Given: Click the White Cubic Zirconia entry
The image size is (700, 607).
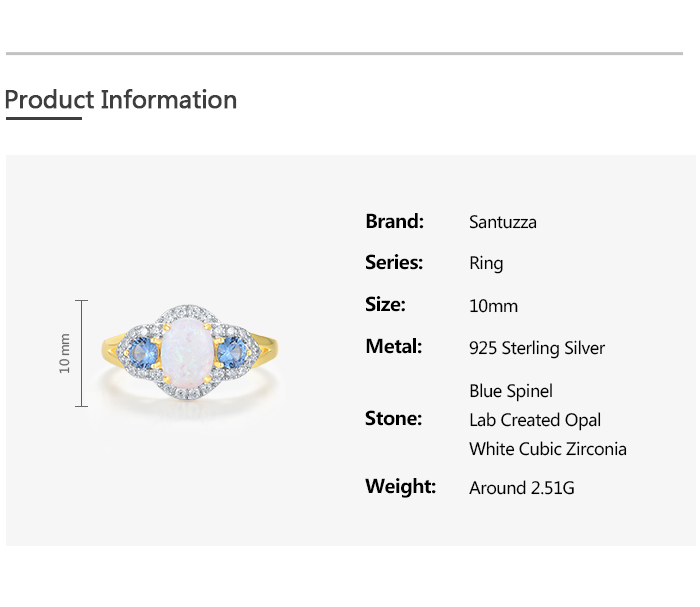Looking at the screenshot, I should [x=548, y=449].
